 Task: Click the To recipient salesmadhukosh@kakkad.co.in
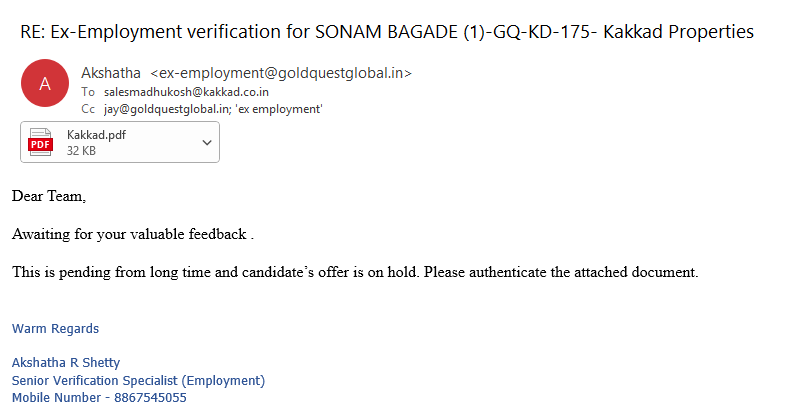click(186, 91)
